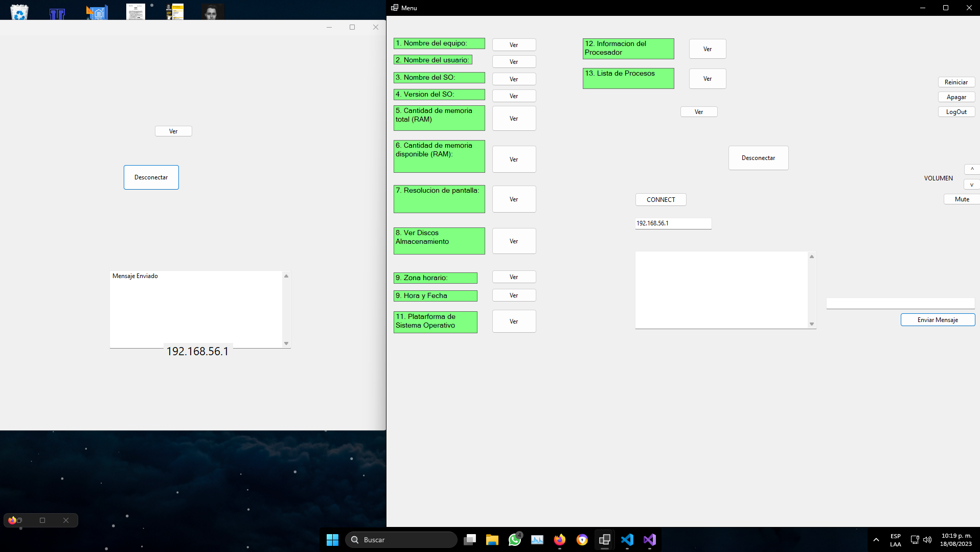Click the Apagar button
Viewport: 980px width, 552px height.
(956, 97)
